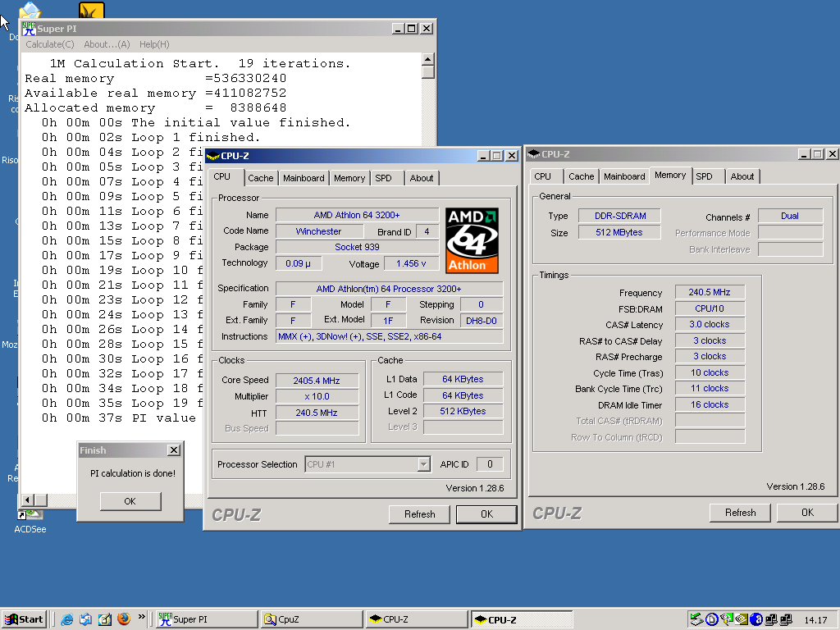
Task: Open the Memory tab in the front CPU-Z window
Action: coord(349,178)
